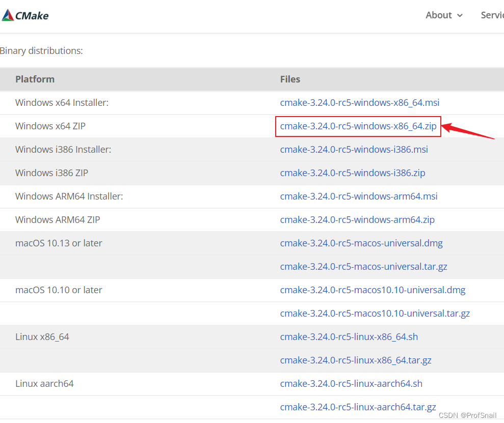Download cmake-3.24.0-rc5-linux-aarch64.tar.gz archive
The height and width of the screenshot is (423, 504).
(x=358, y=407)
